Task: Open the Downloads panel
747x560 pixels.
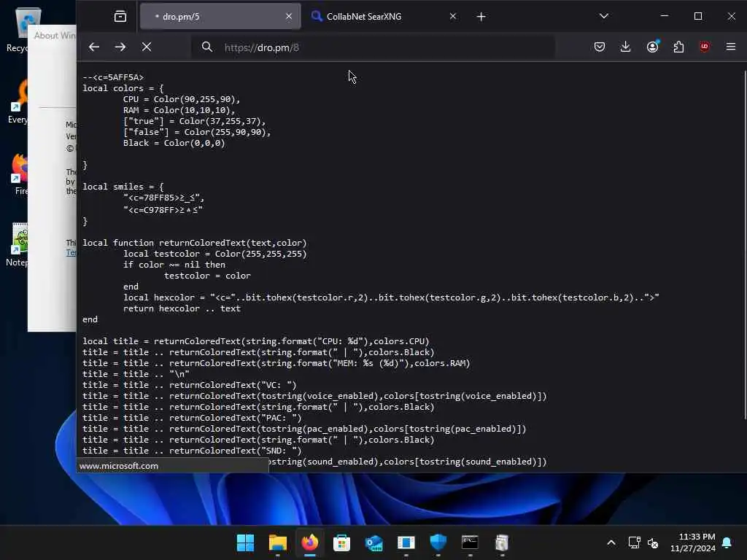Action: pos(625,47)
